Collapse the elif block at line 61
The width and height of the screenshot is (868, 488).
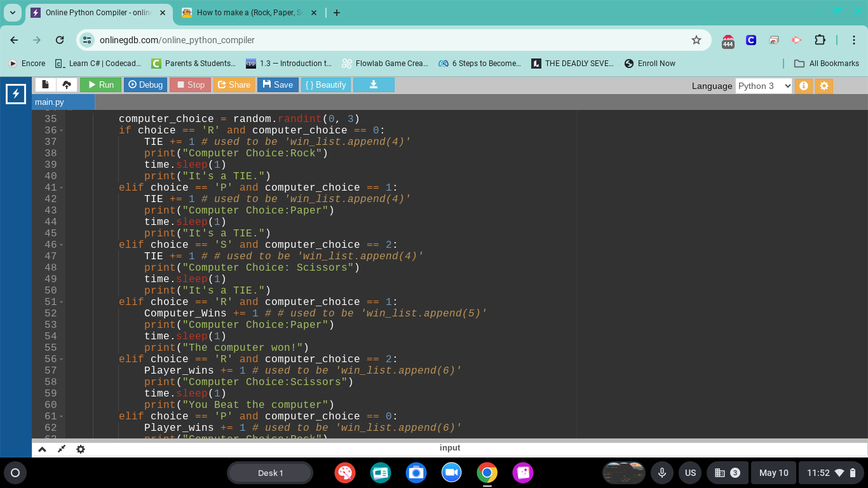tap(62, 416)
